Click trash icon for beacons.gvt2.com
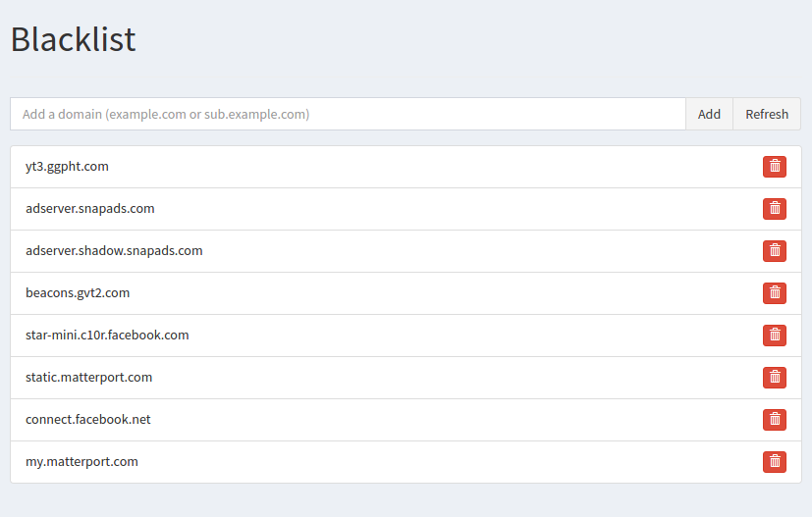This screenshot has height=517, width=812. (x=774, y=293)
